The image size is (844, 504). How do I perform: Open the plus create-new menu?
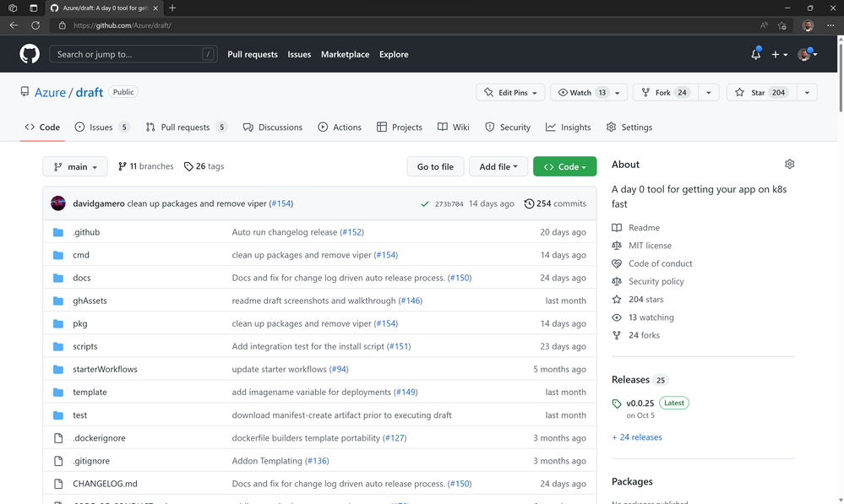click(x=779, y=54)
